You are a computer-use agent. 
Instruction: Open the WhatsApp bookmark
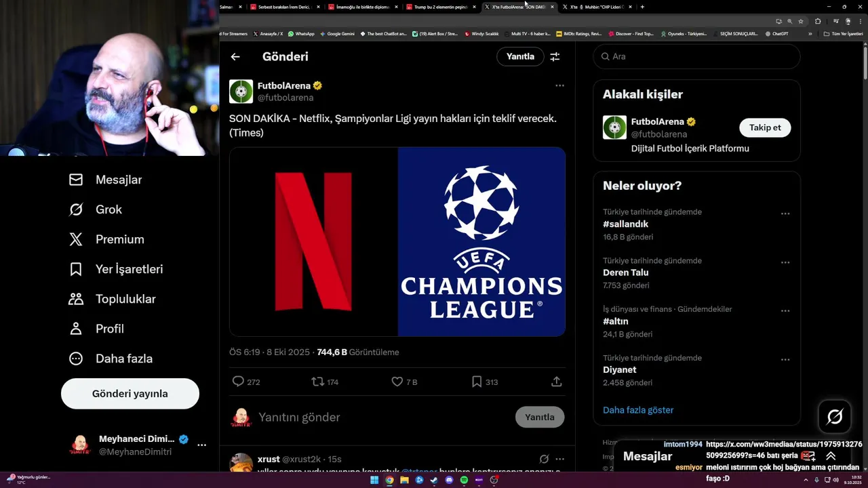tap(301, 34)
